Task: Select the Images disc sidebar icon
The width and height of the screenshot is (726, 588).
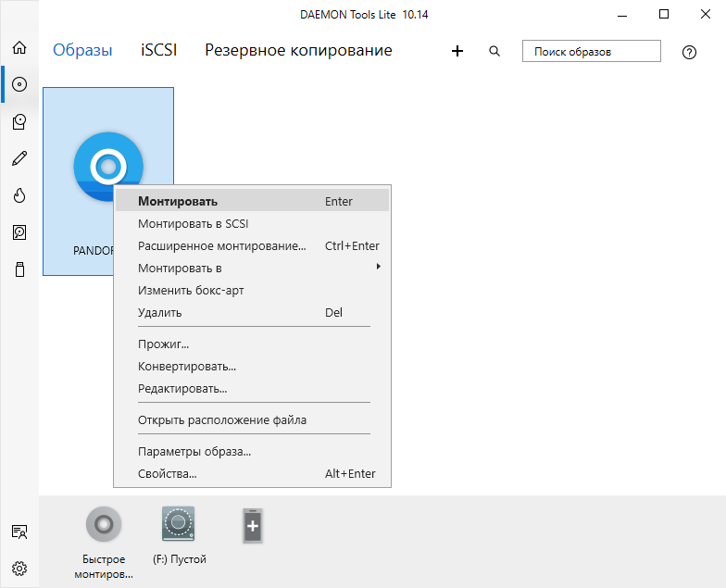Action: click(x=19, y=84)
